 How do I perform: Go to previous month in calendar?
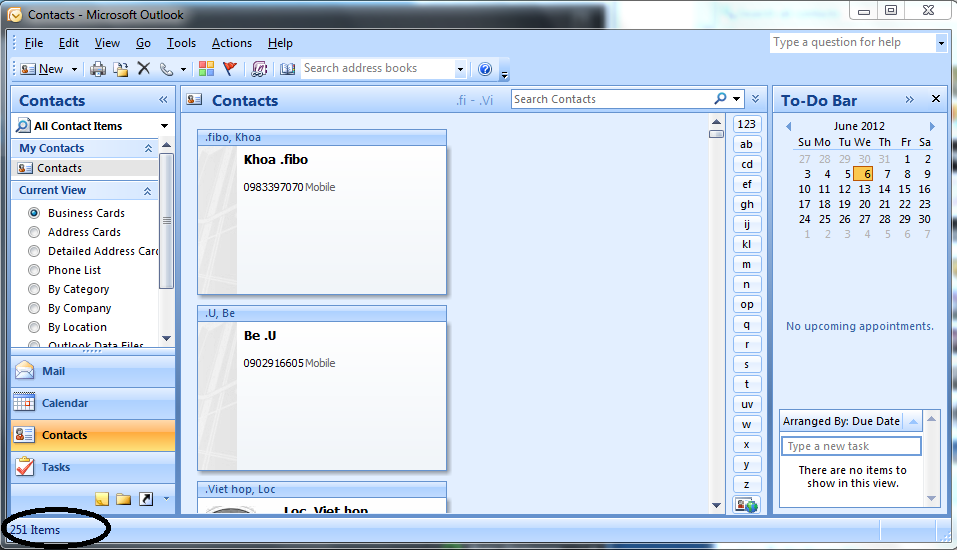(x=789, y=126)
